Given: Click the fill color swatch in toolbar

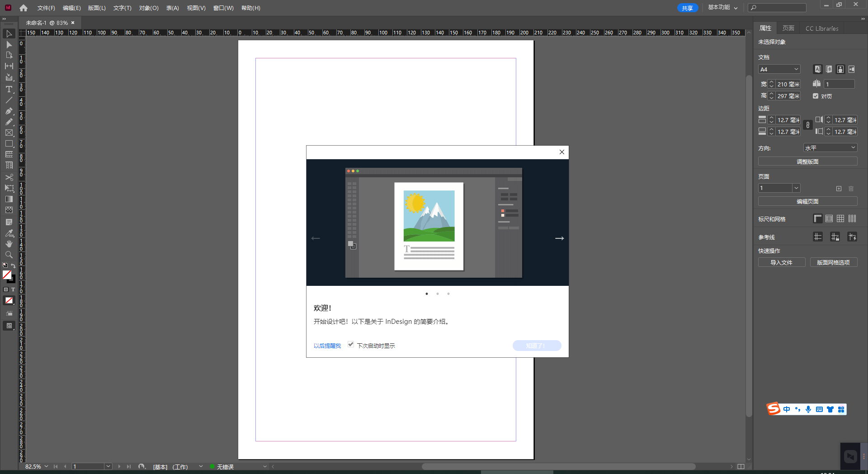Looking at the screenshot, I should pos(7,275).
